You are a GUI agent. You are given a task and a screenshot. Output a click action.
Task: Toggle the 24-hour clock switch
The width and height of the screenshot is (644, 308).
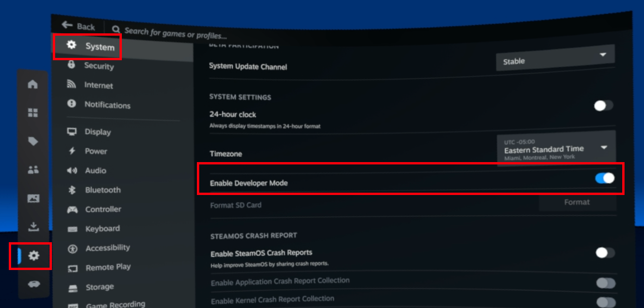pos(603,106)
